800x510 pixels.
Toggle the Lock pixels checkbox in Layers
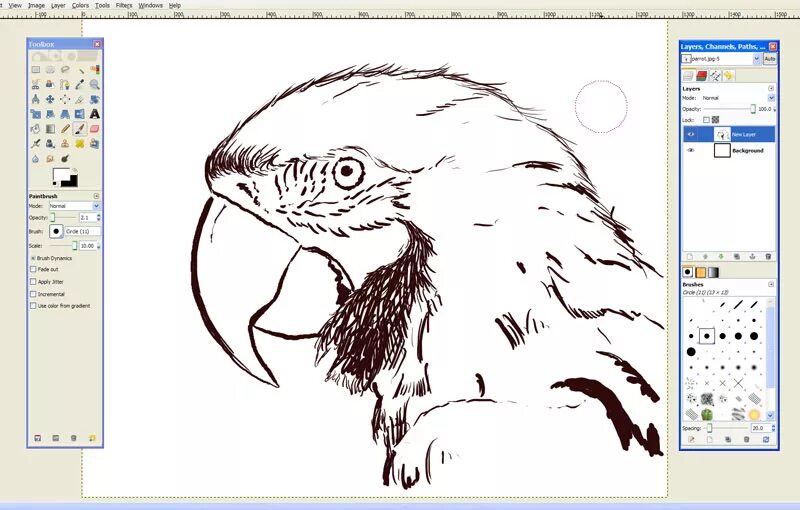(x=706, y=120)
